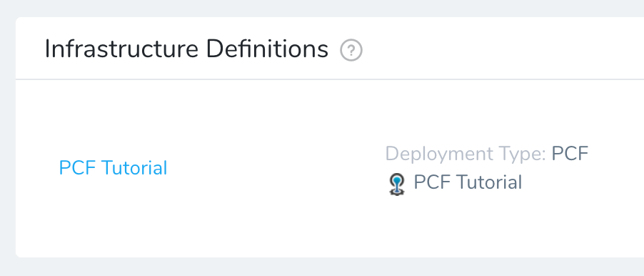
Task: Select the icon left of gray PCF Tutorial
Action: point(397,184)
